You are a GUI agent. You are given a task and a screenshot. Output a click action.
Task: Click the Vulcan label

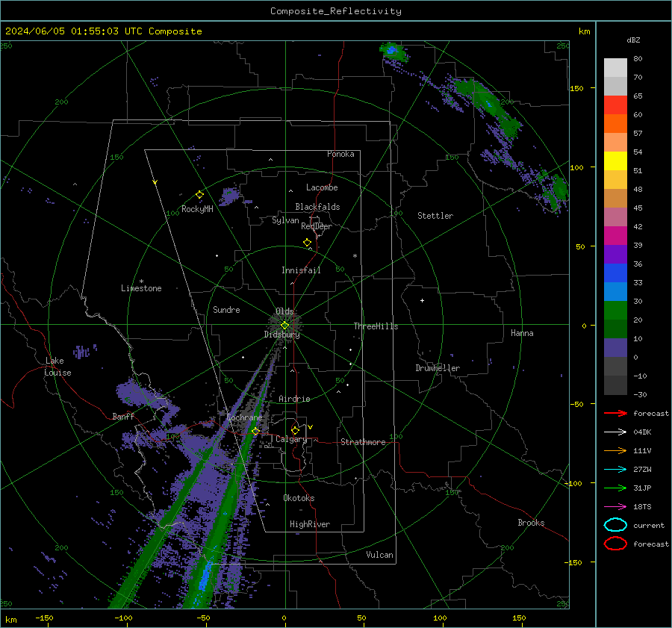[x=380, y=555]
